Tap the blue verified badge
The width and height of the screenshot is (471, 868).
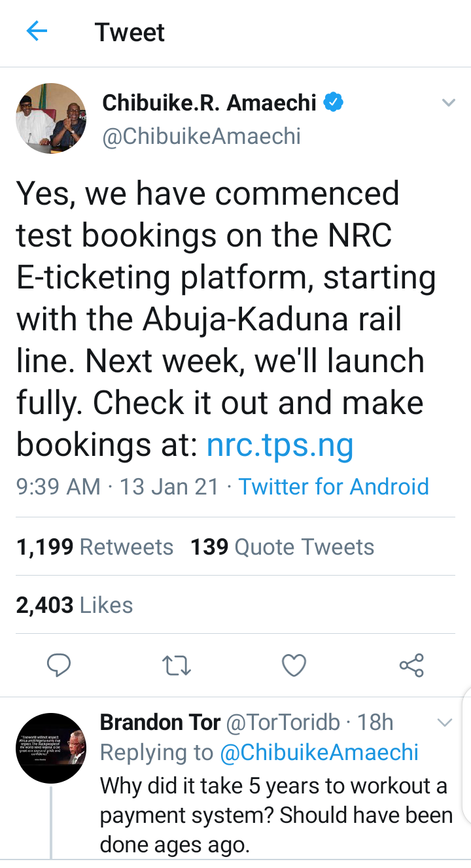(x=335, y=103)
